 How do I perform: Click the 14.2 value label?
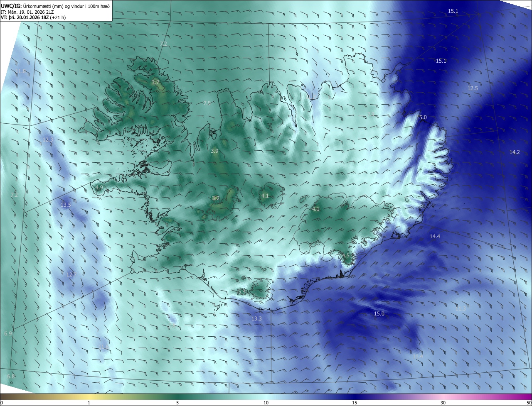[515, 152]
